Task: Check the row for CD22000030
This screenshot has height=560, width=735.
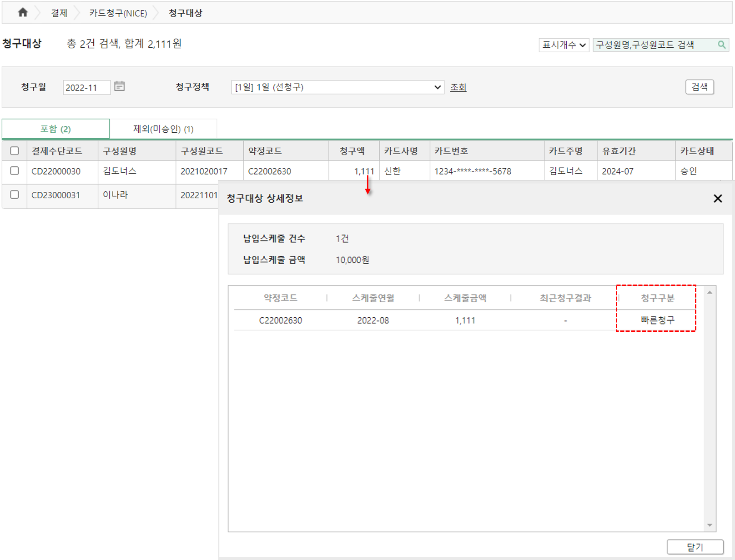Action: tap(15, 171)
